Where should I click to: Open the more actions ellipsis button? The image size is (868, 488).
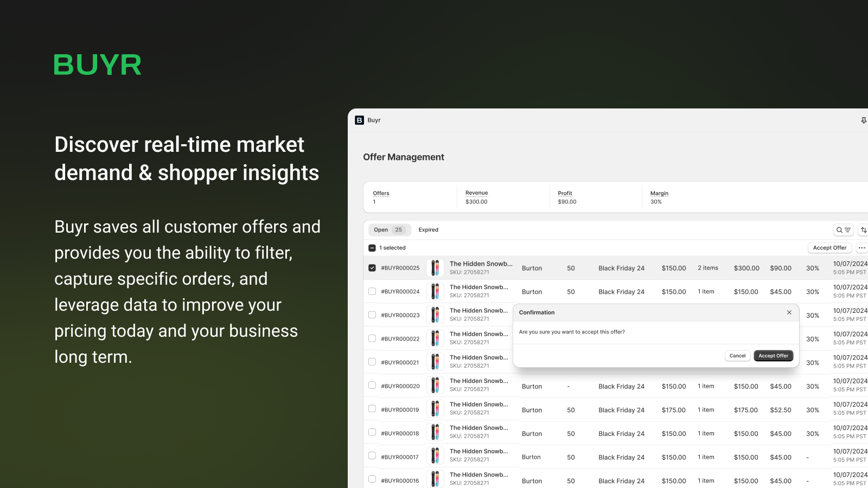861,248
